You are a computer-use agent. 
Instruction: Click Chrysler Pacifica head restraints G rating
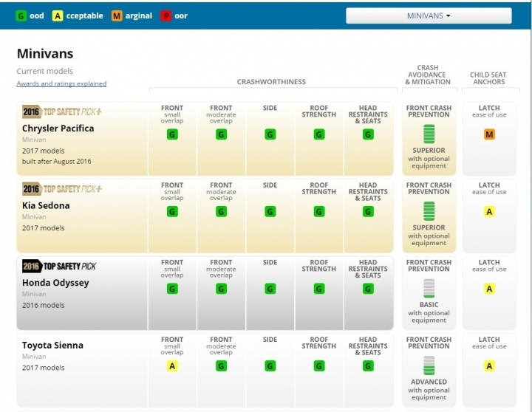coord(368,134)
